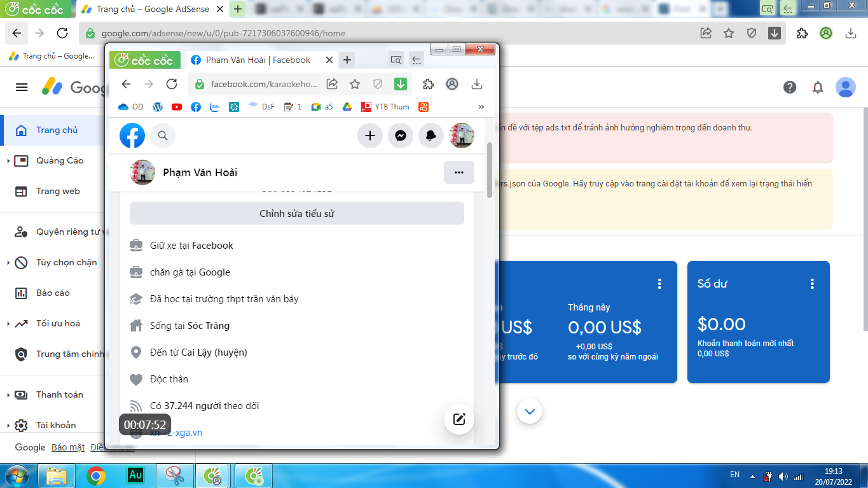Go back in the Facebook window

click(x=126, y=84)
